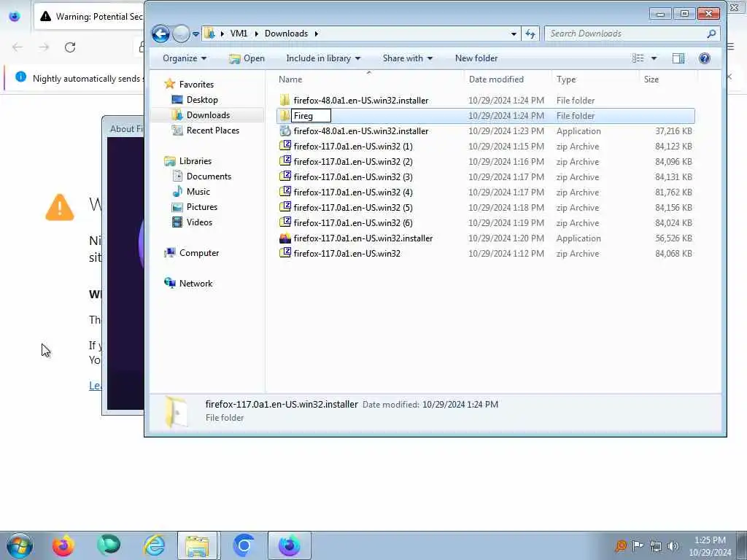Open Recent Places
This screenshot has width=747, height=560.
click(212, 130)
